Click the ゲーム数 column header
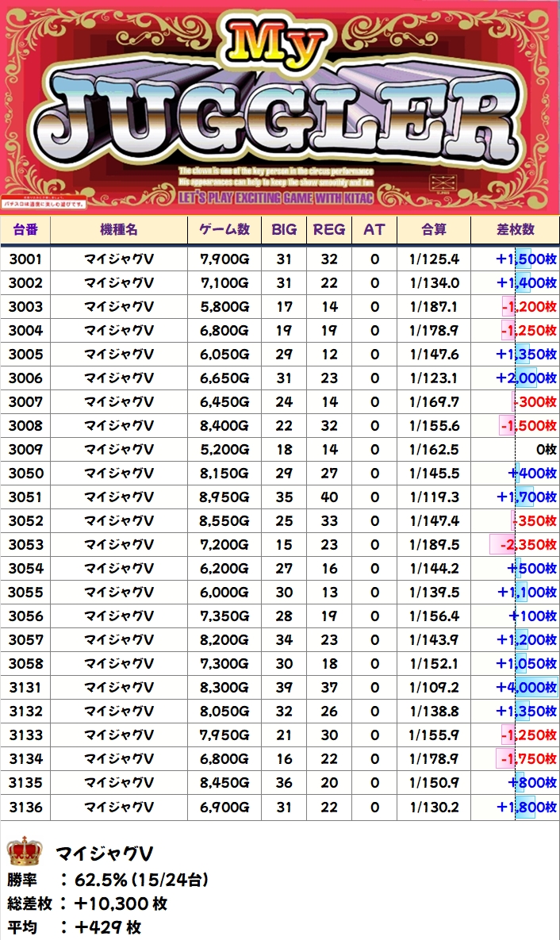The width and height of the screenshot is (560, 940). coord(224,230)
